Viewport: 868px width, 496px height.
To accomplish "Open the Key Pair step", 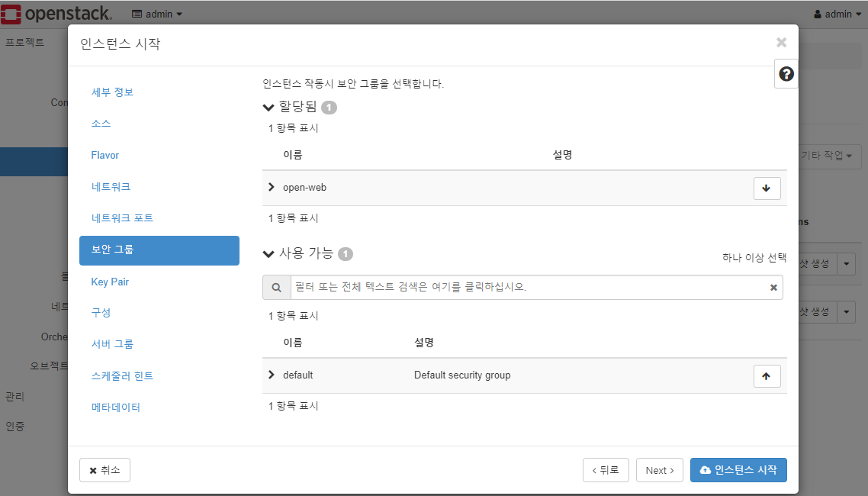I will [110, 282].
